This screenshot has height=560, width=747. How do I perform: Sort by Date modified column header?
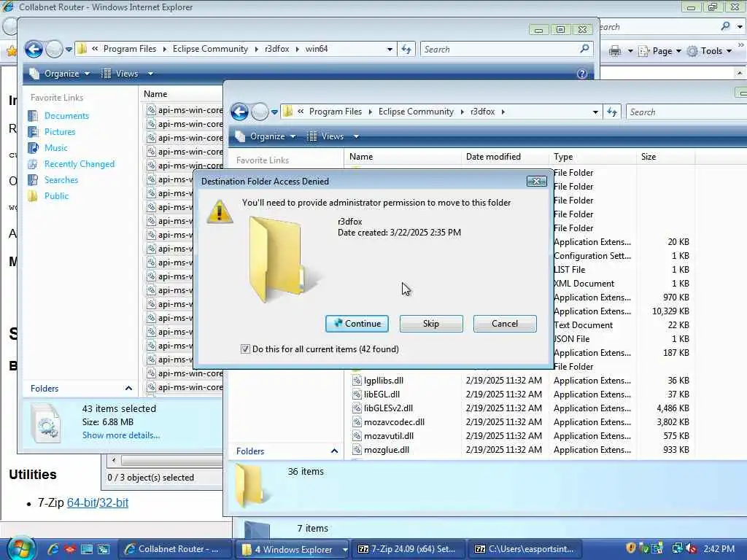pyautogui.click(x=493, y=157)
